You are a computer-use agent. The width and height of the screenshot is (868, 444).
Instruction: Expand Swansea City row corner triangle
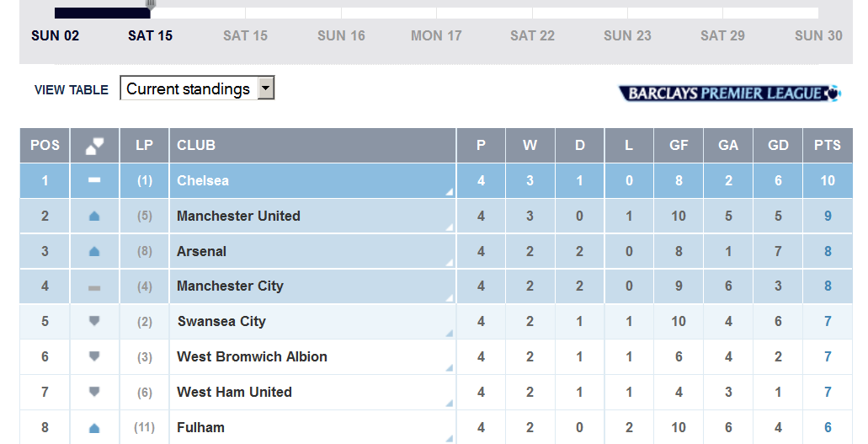point(449,334)
